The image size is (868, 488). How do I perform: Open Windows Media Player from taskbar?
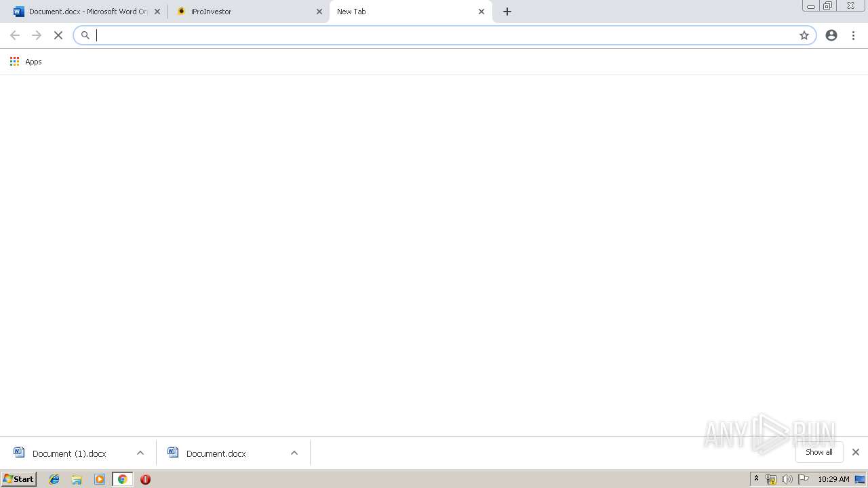tap(100, 479)
